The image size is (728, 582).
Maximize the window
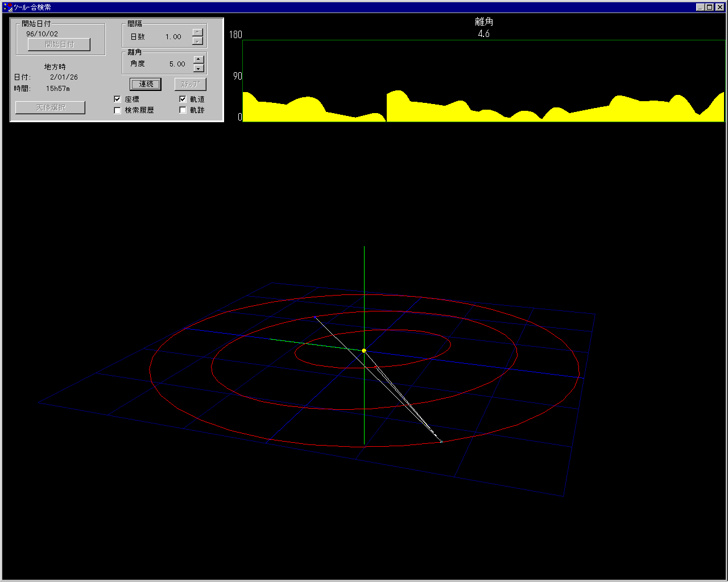pos(709,7)
